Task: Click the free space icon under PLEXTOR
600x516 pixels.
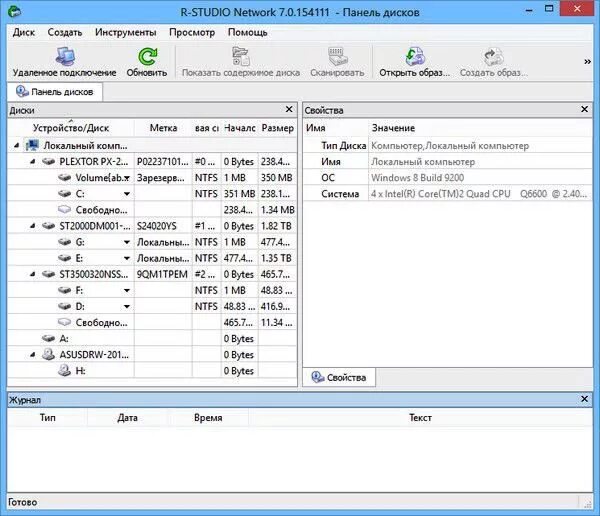Action: (65, 209)
